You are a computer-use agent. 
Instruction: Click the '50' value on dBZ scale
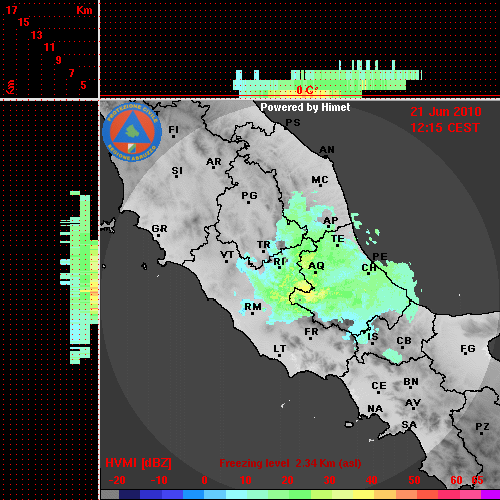coord(414,480)
